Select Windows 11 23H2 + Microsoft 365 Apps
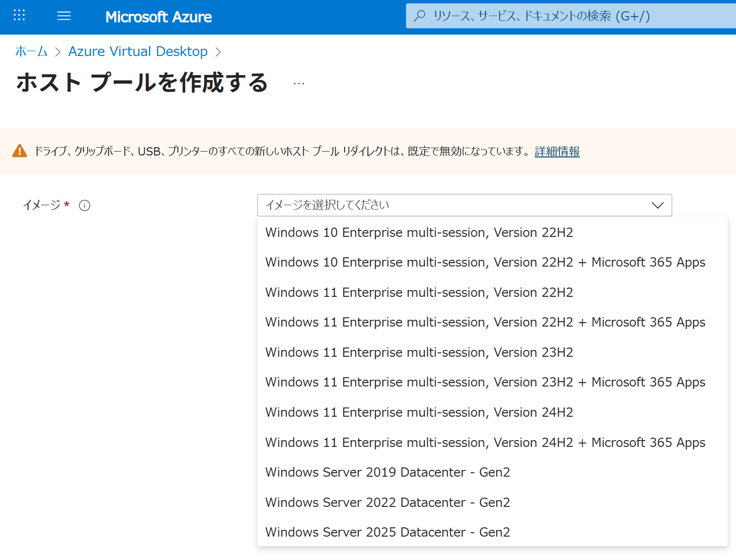 492,382
